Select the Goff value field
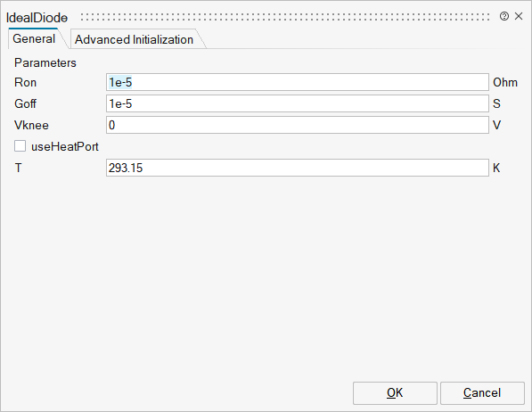 [298, 103]
